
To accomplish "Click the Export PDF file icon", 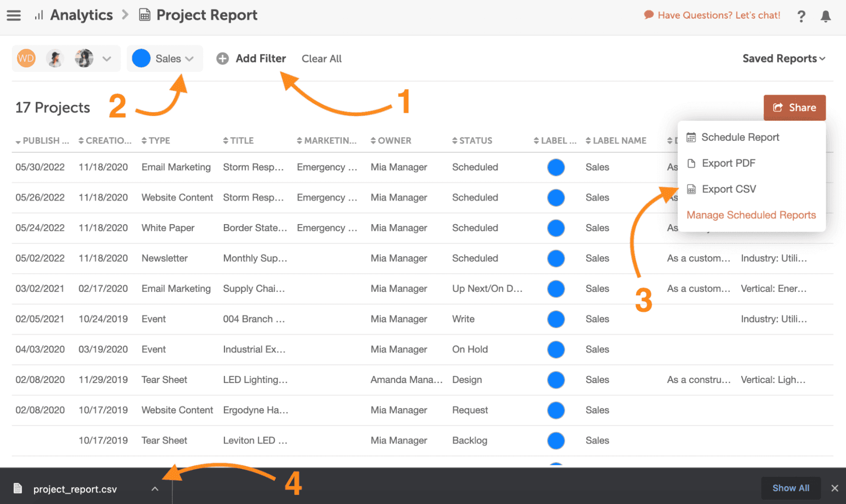I will pyautogui.click(x=691, y=163).
